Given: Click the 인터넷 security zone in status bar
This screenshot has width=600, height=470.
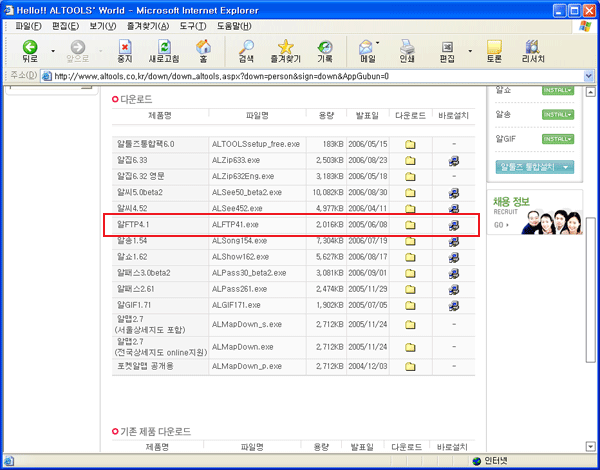Looking at the screenshot, I should [x=490, y=461].
